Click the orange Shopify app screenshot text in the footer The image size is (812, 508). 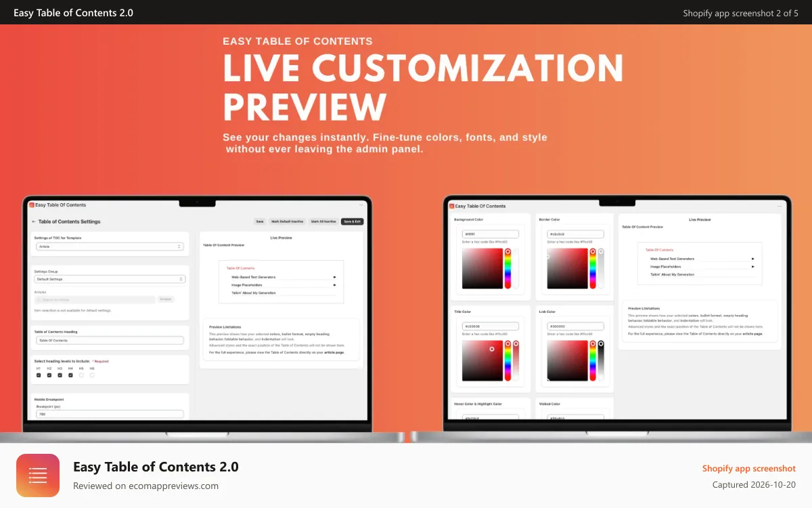[748, 469]
